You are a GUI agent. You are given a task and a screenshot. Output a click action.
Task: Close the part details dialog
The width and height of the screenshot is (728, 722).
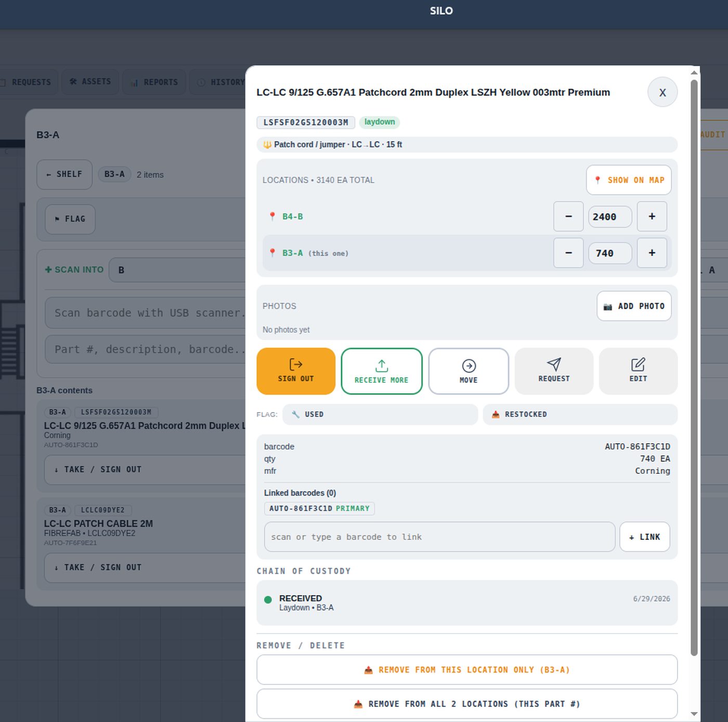(x=662, y=92)
